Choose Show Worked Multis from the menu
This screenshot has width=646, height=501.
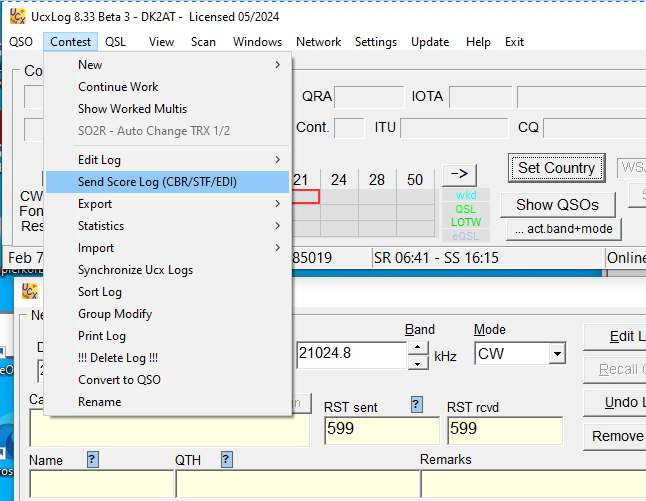[132, 109]
